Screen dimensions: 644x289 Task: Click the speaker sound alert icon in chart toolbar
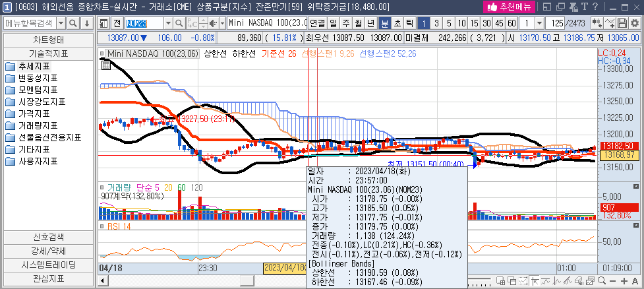[213, 23]
